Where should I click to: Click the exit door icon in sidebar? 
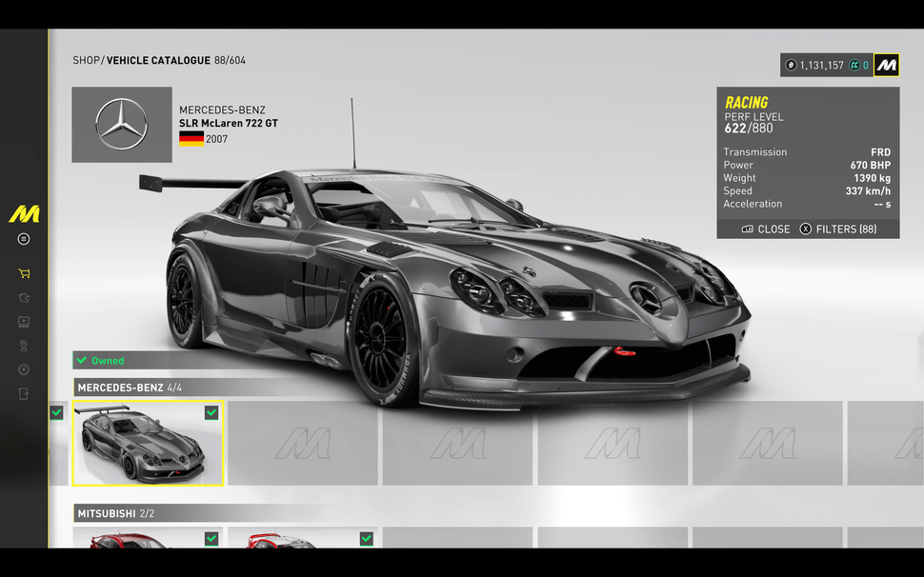click(x=24, y=393)
